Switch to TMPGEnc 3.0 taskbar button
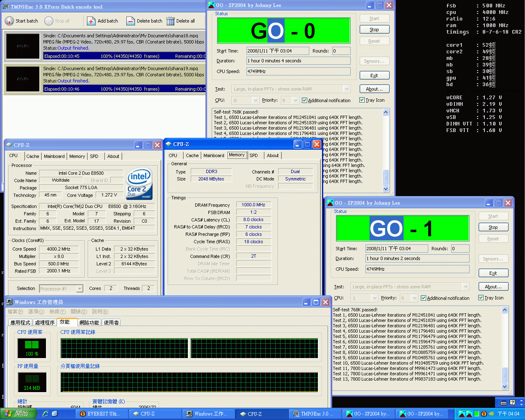This screenshot has height=420, width=525. coord(315,414)
